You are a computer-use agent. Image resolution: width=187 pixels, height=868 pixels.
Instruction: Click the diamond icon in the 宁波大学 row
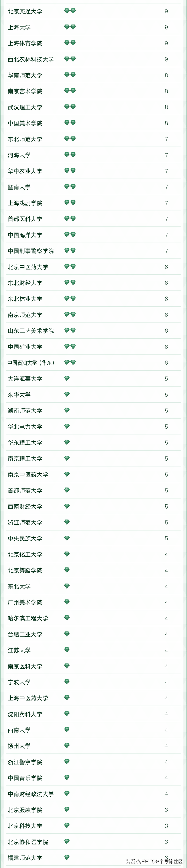(x=67, y=682)
